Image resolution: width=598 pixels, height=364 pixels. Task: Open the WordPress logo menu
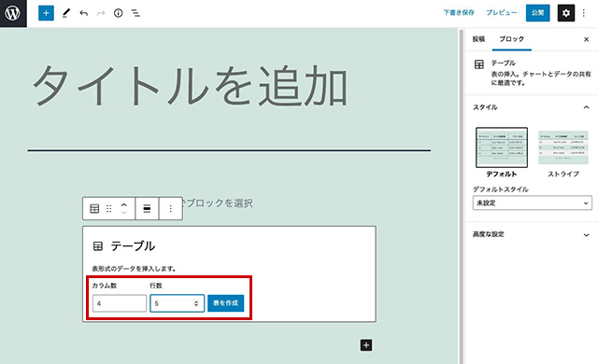pos(13,13)
